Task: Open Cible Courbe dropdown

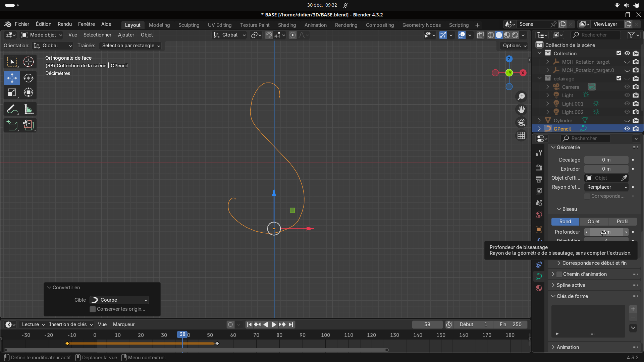Action: click(119, 300)
